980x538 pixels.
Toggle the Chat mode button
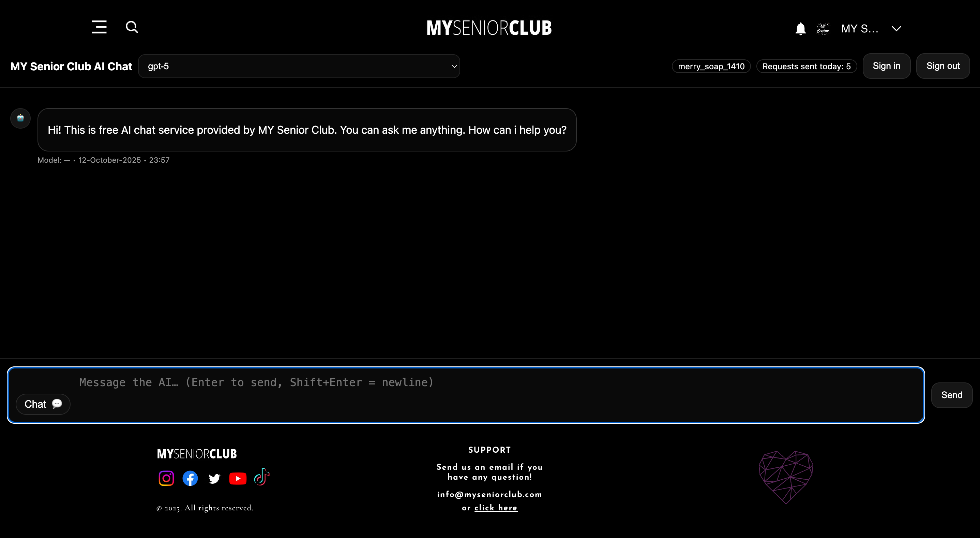43,404
